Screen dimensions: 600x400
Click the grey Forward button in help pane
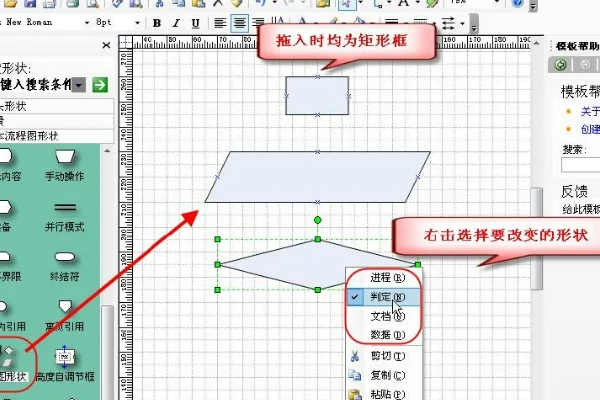click(585, 64)
